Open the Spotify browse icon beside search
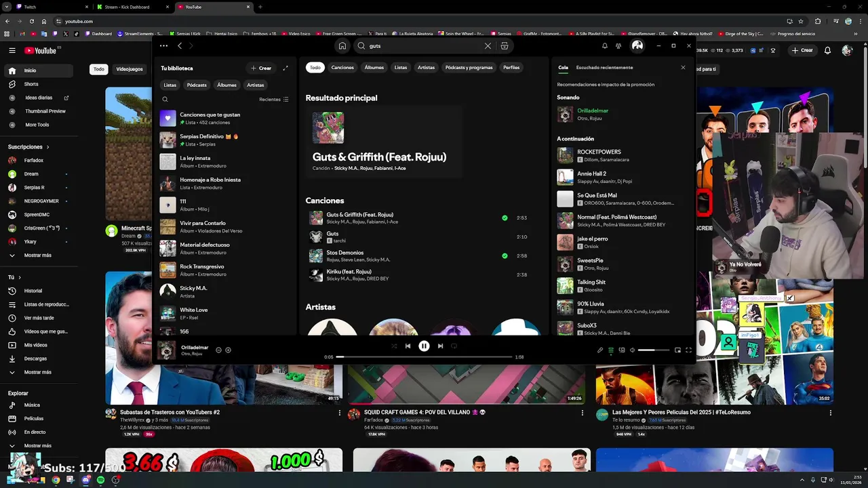Image resolution: width=868 pixels, height=488 pixels. (x=505, y=46)
